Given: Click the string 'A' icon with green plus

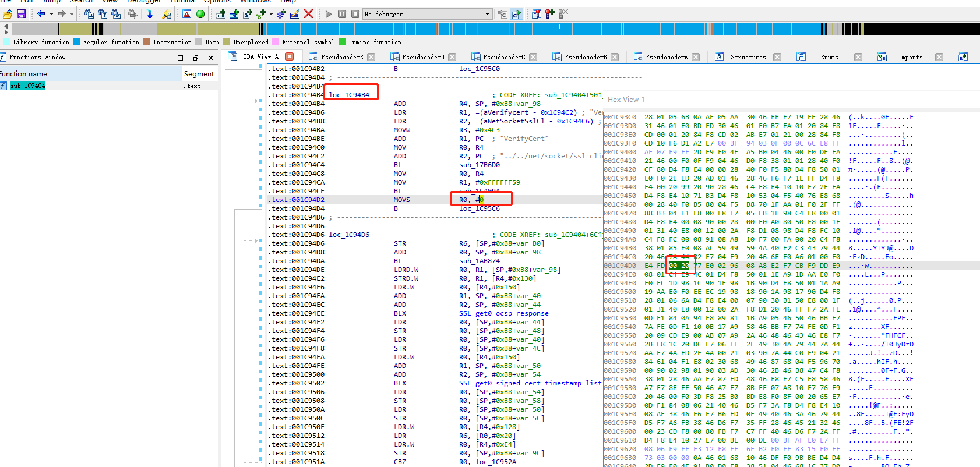Looking at the screenshot, I should pyautogui.click(x=248, y=14).
